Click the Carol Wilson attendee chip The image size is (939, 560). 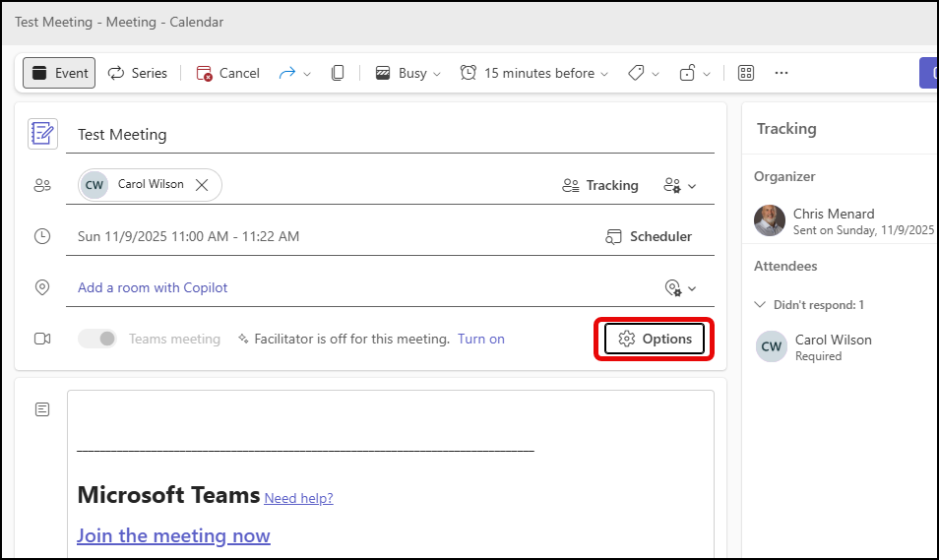(150, 185)
